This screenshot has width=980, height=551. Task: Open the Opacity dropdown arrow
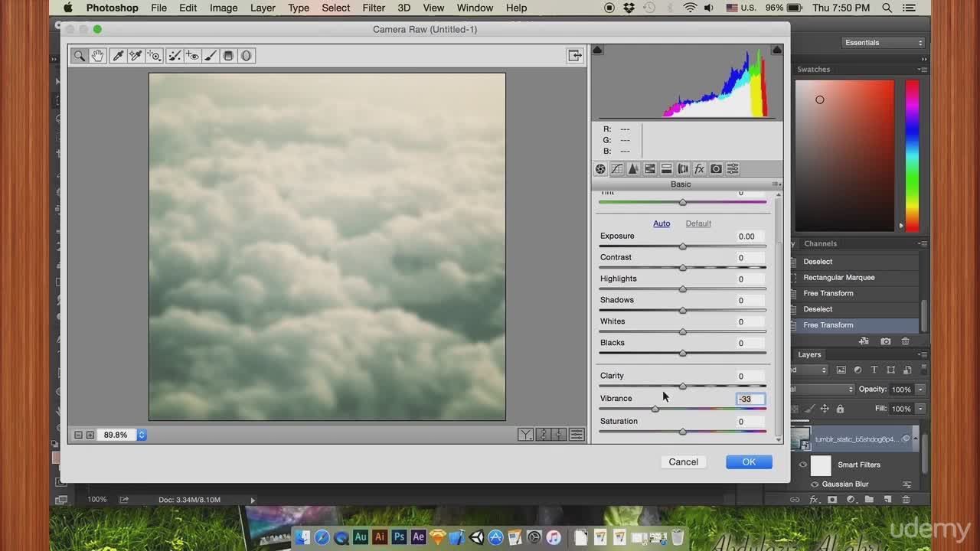tap(920, 390)
